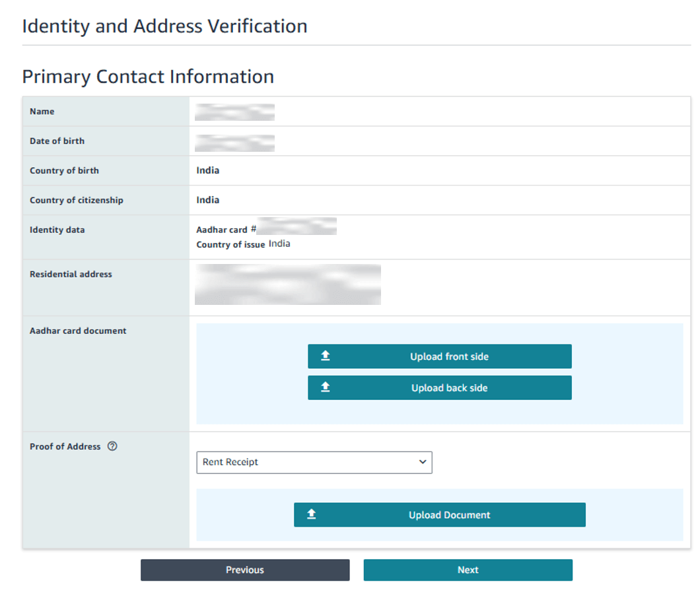The image size is (700, 594).
Task: Click the Next button
Action: 468,570
